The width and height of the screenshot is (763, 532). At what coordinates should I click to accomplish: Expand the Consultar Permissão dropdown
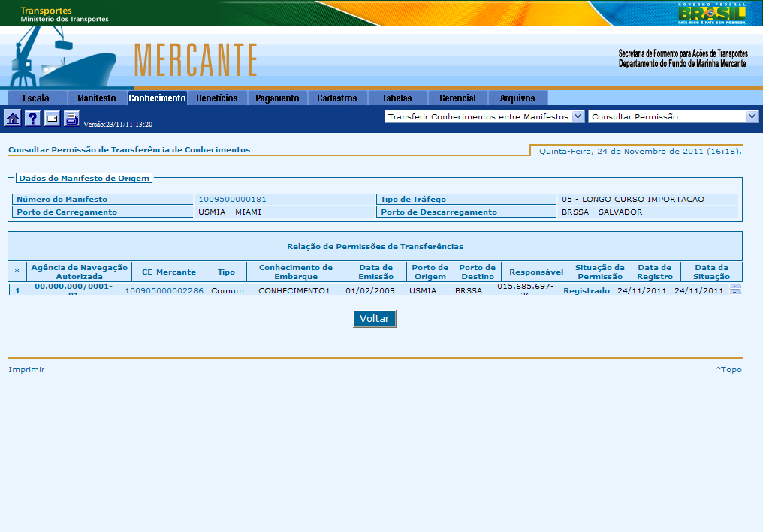[752, 116]
